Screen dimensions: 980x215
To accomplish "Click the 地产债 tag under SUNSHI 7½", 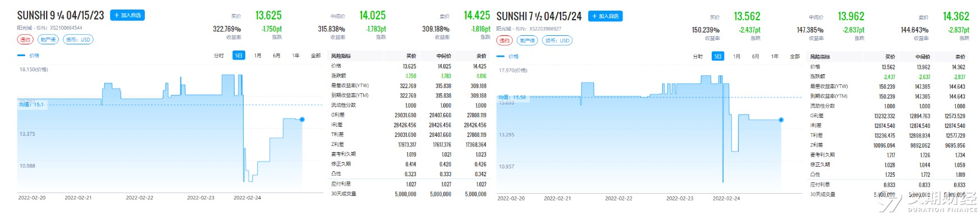I will click(527, 40).
